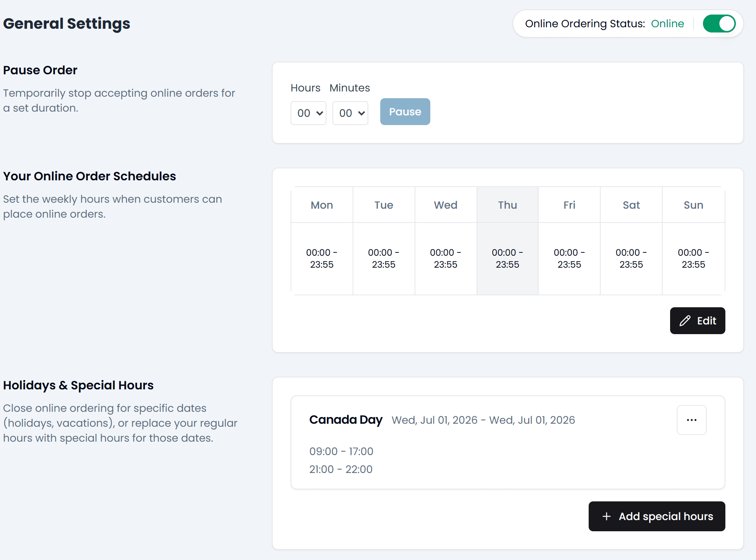
Task: Click the Edit schedules button
Action: 697,321
